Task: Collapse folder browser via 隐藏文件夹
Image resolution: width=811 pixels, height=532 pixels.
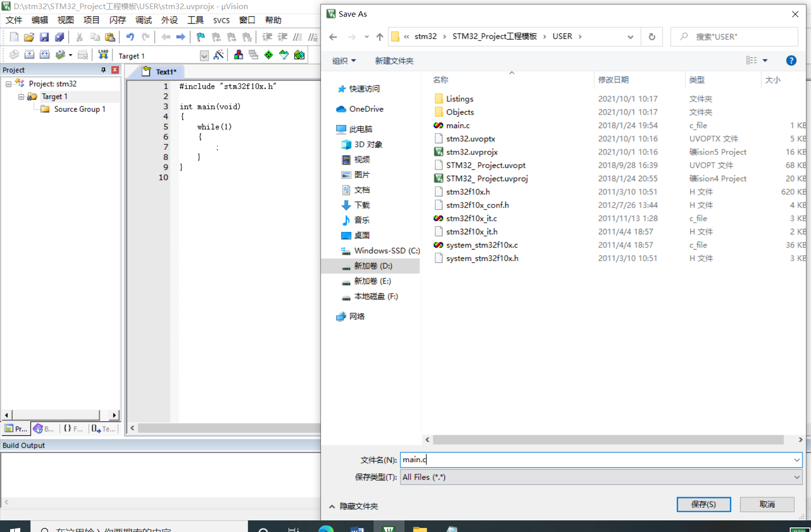Action: pyautogui.click(x=353, y=506)
